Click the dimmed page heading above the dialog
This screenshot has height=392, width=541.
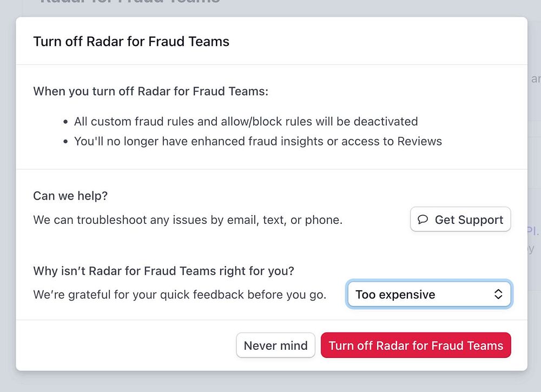(x=130, y=3)
